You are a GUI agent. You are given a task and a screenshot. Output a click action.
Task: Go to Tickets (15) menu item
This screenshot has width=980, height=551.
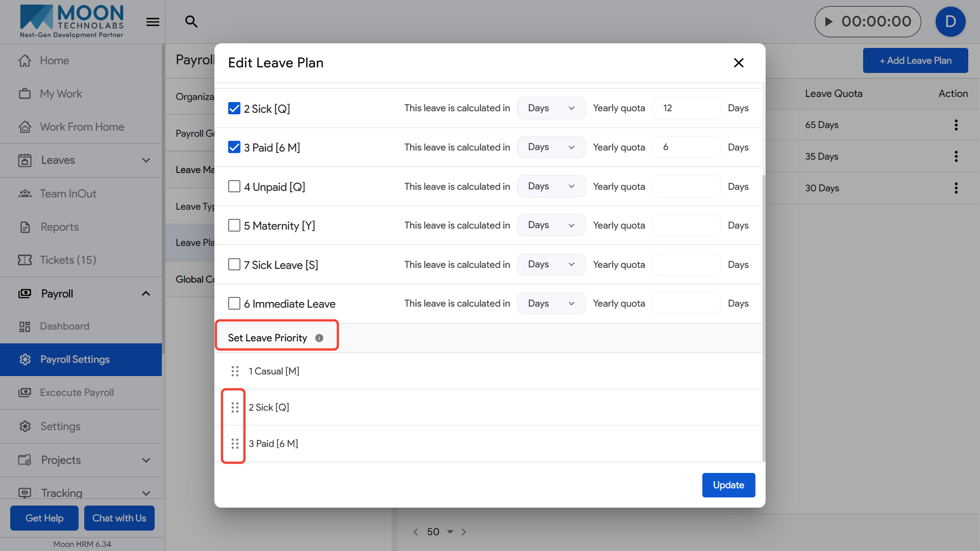click(68, 260)
